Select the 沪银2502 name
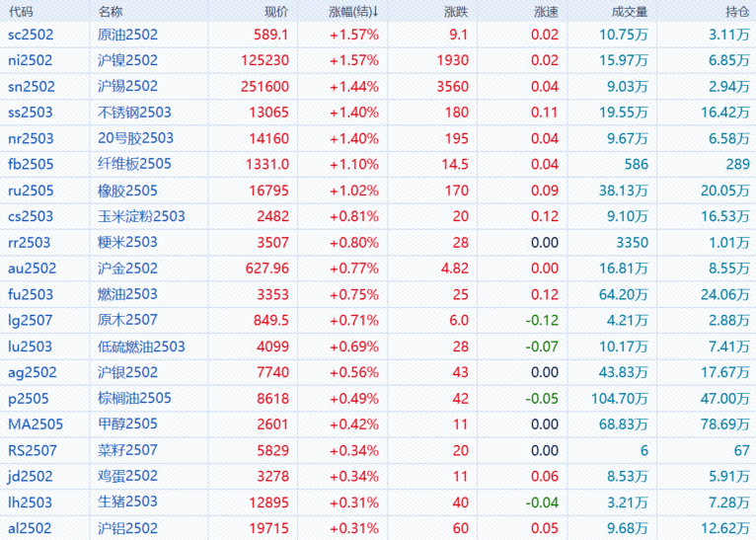756x540 pixels. tap(127, 372)
